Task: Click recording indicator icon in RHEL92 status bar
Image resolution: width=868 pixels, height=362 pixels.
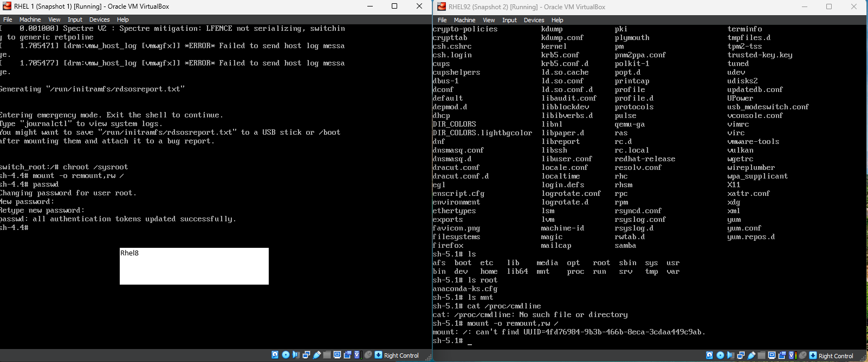Action: [782, 355]
